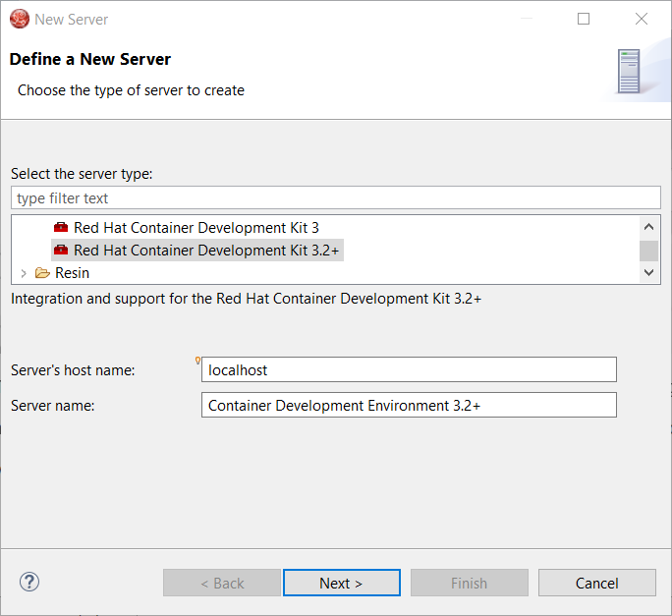Click the Eclipse icon in title bar
The width and height of the screenshot is (672, 616).
click(x=19, y=19)
